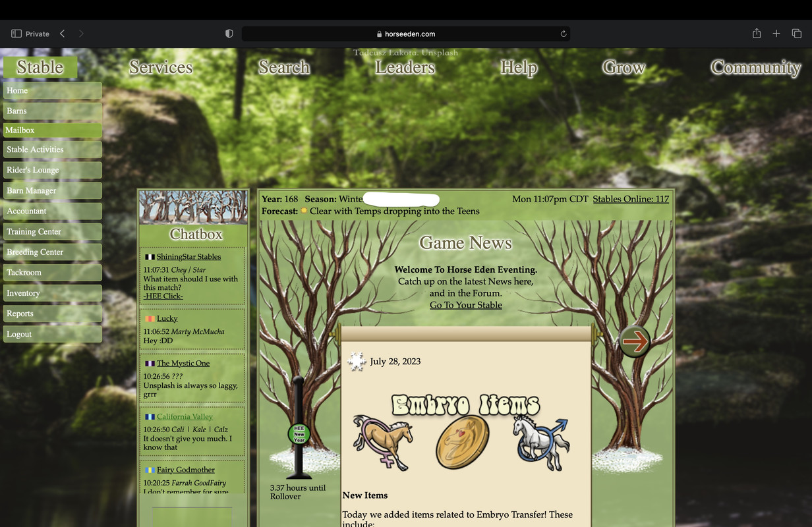Open the Search top menu
Viewport: 812px width, 527px height.
pyautogui.click(x=284, y=67)
